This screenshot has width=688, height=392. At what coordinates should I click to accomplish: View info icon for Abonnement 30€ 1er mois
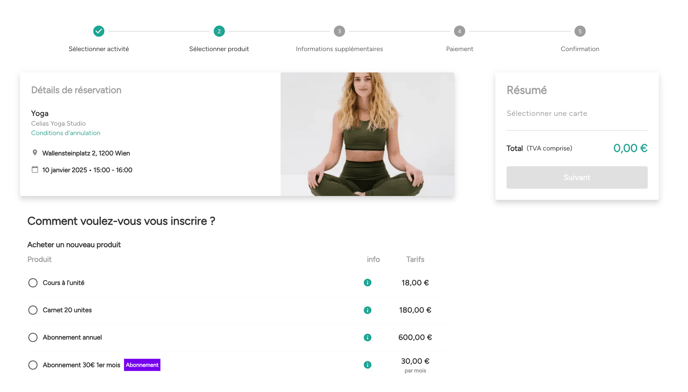[x=367, y=364]
